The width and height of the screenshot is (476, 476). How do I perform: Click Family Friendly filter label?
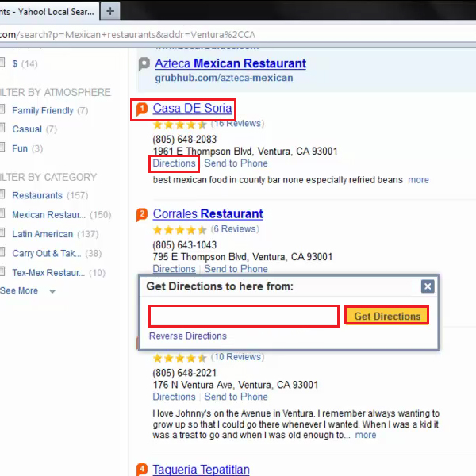pos(43,111)
